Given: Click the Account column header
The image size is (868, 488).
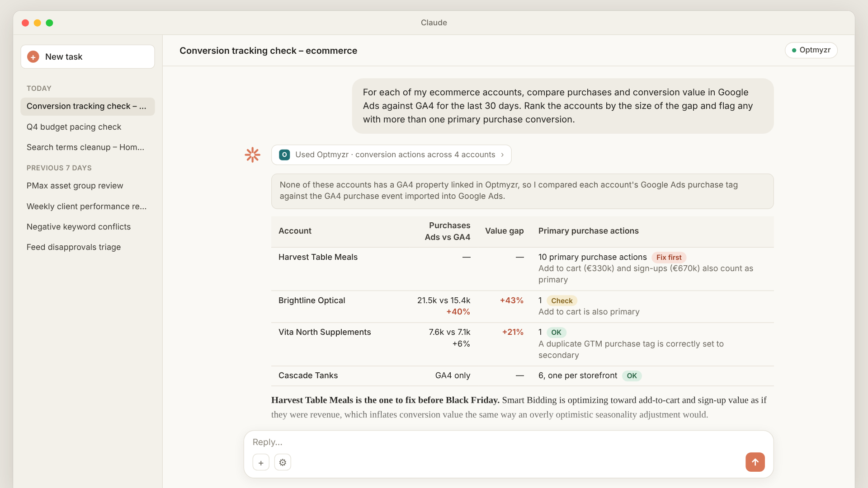Looking at the screenshot, I should pos(295,231).
